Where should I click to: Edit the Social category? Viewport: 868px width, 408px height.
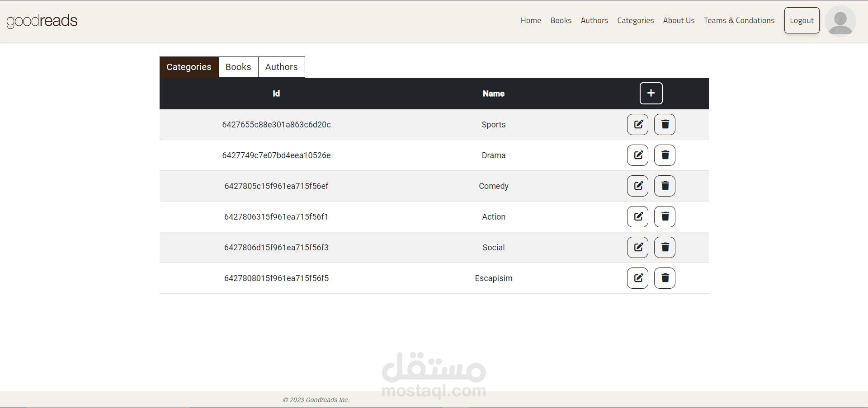(x=637, y=247)
